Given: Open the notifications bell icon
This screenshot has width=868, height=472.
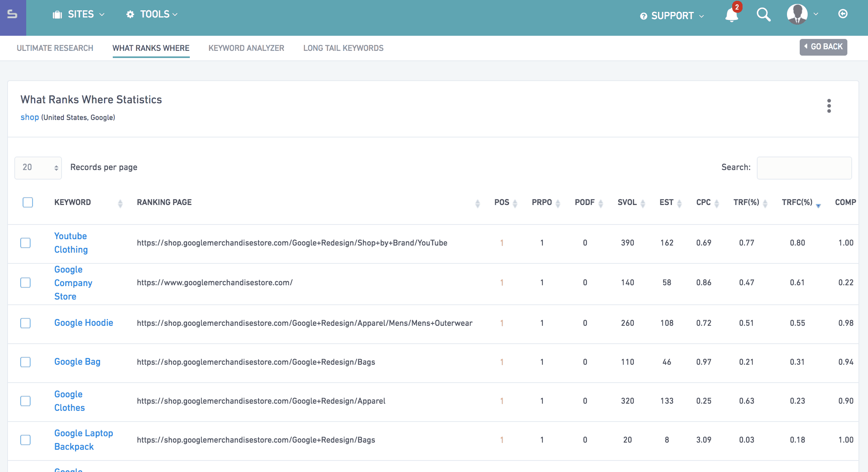Looking at the screenshot, I should pyautogui.click(x=731, y=15).
